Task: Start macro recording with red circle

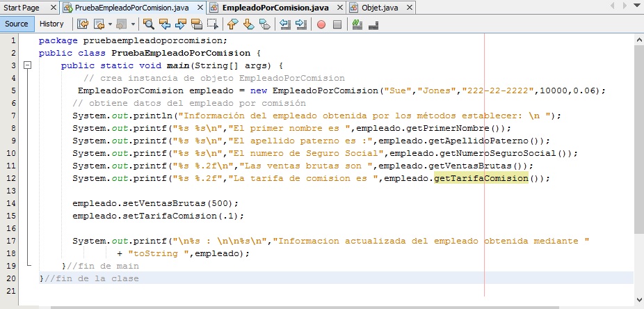Action: click(x=321, y=24)
